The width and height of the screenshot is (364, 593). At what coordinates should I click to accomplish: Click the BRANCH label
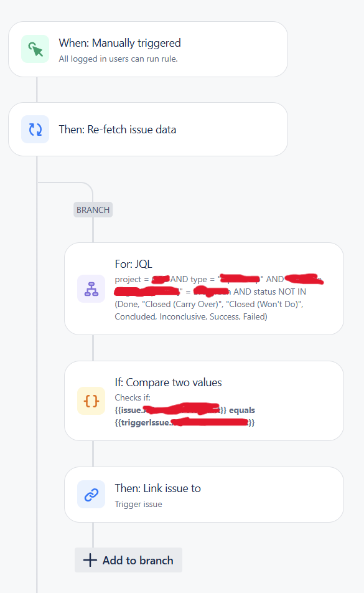93,209
